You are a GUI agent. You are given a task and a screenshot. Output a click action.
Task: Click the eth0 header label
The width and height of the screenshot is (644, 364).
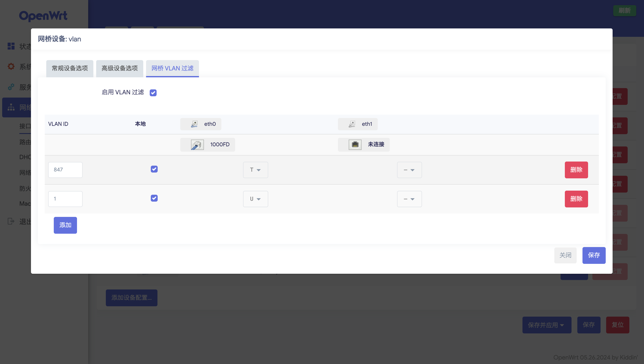tap(210, 124)
